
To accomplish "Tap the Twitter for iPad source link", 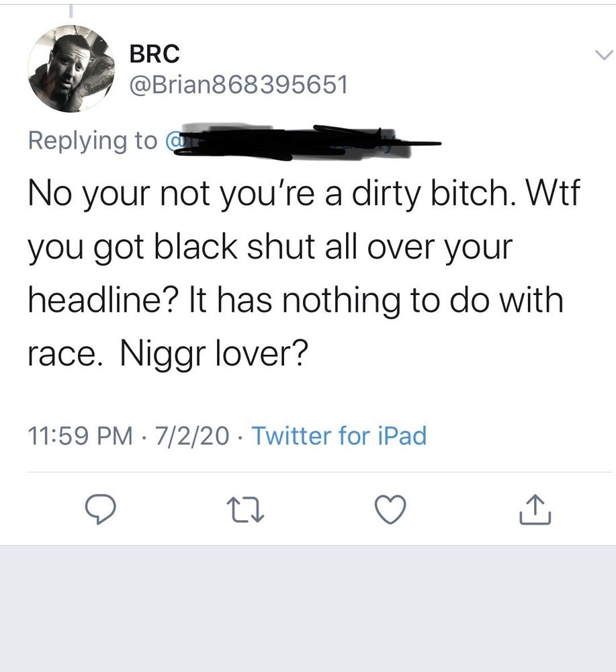I will [x=339, y=436].
